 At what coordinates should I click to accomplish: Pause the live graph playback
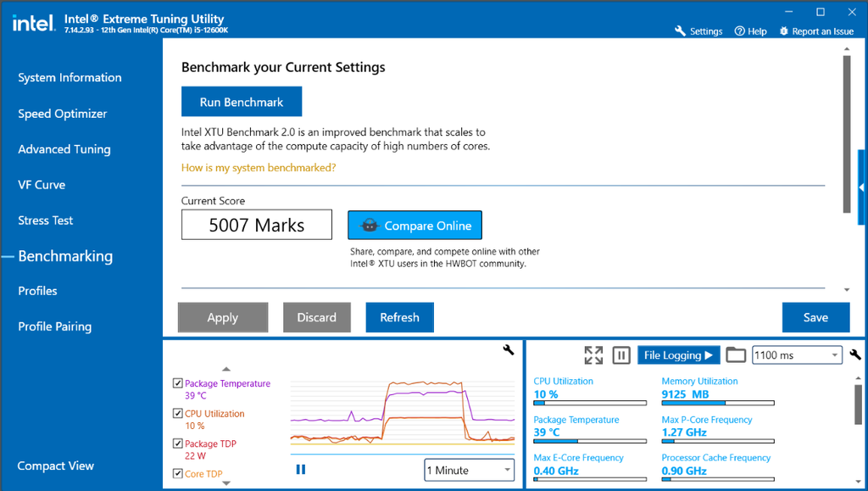point(301,470)
